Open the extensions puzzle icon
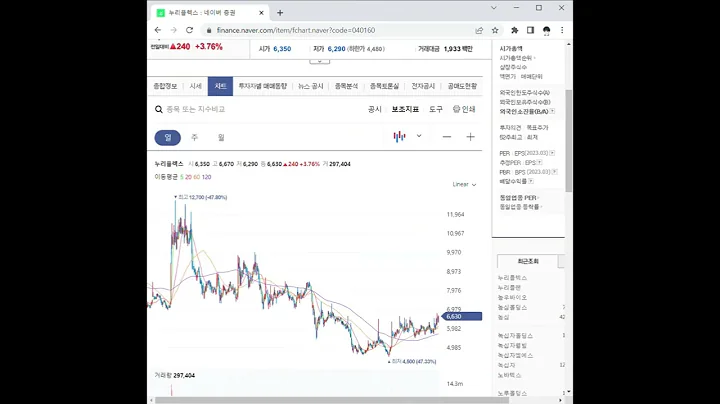This screenshot has height=404, width=720. pos(515,30)
